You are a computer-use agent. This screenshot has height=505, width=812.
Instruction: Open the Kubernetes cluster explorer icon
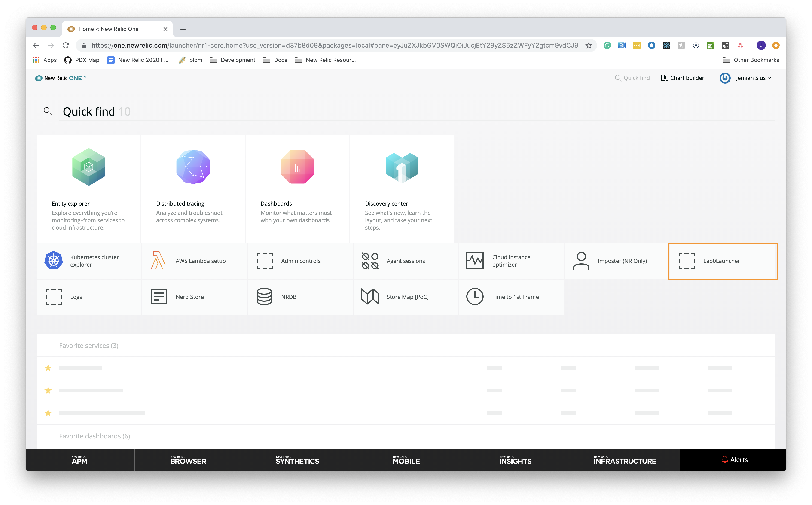pyautogui.click(x=53, y=261)
